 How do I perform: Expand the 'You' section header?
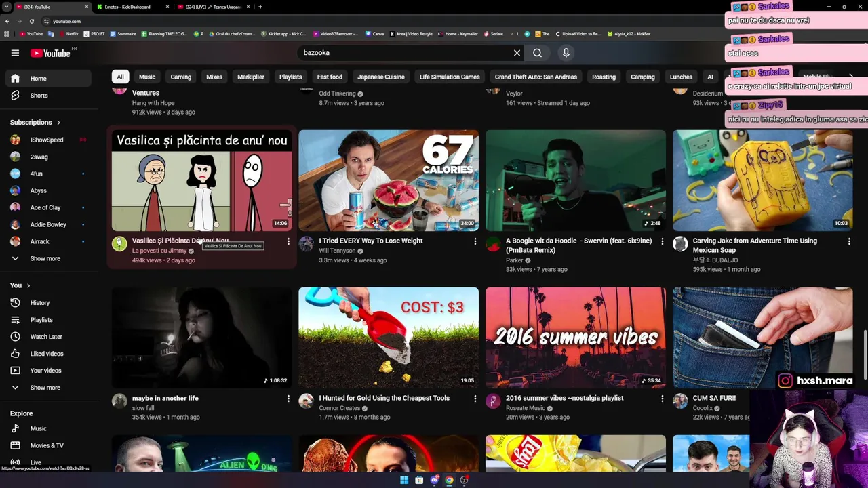(x=20, y=285)
